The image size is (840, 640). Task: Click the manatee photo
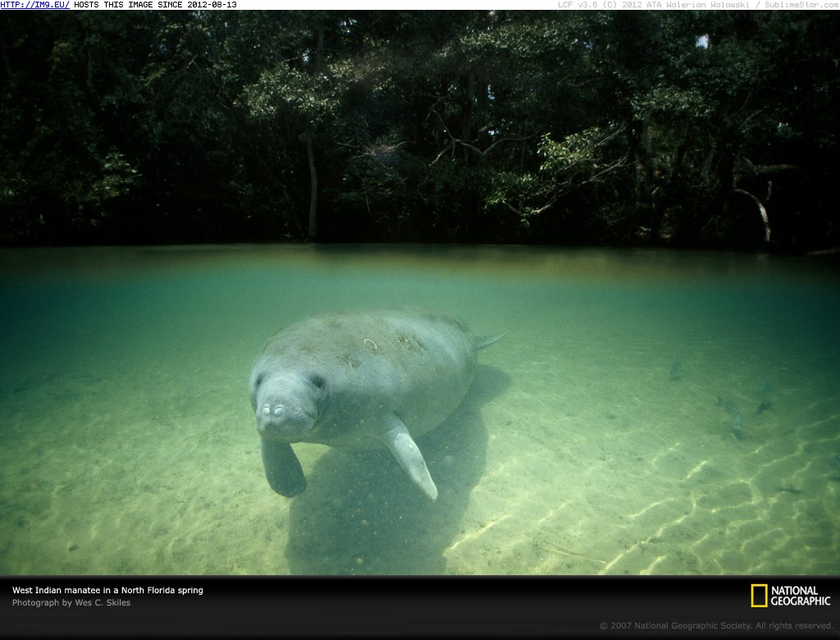tap(420, 293)
